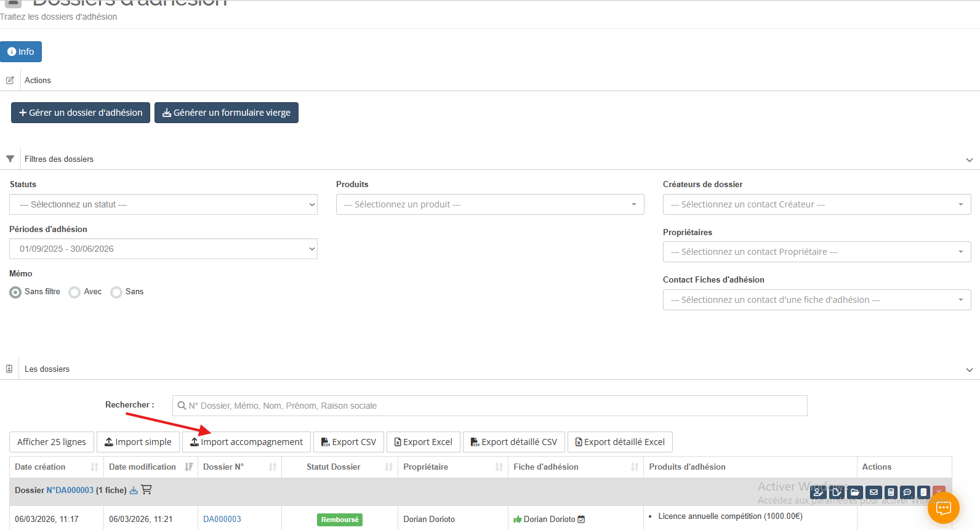Screen dimensions: 980x530
Task: Open the Produits selection dropdown
Action: pyautogui.click(x=490, y=204)
